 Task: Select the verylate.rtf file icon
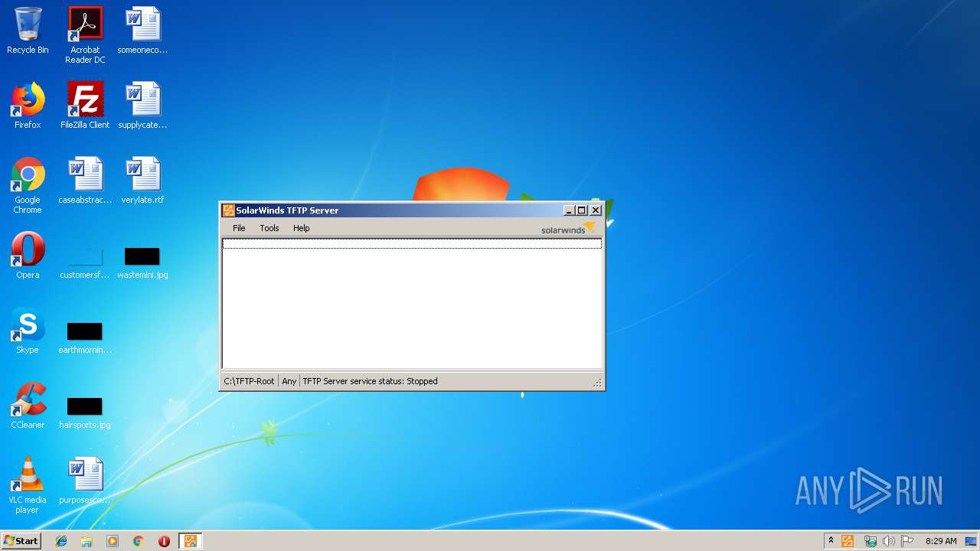[142, 181]
